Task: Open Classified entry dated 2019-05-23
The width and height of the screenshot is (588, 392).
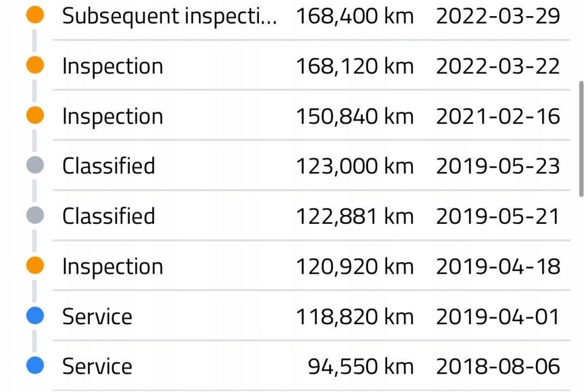Action: [x=312, y=165]
